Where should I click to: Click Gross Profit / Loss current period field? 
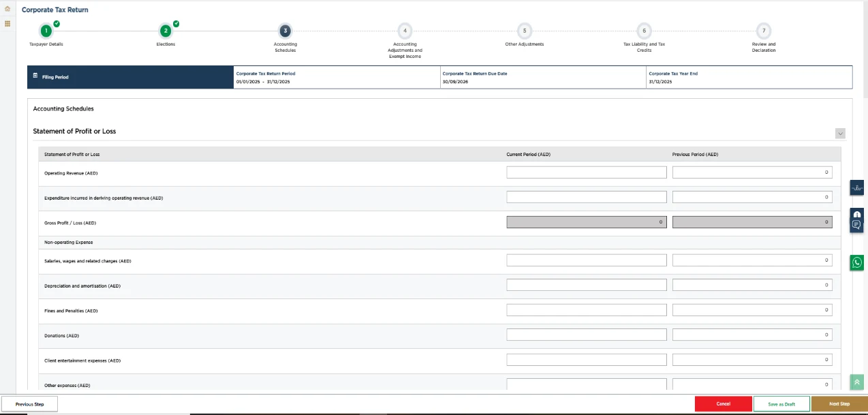pyautogui.click(x=587, y=222)
